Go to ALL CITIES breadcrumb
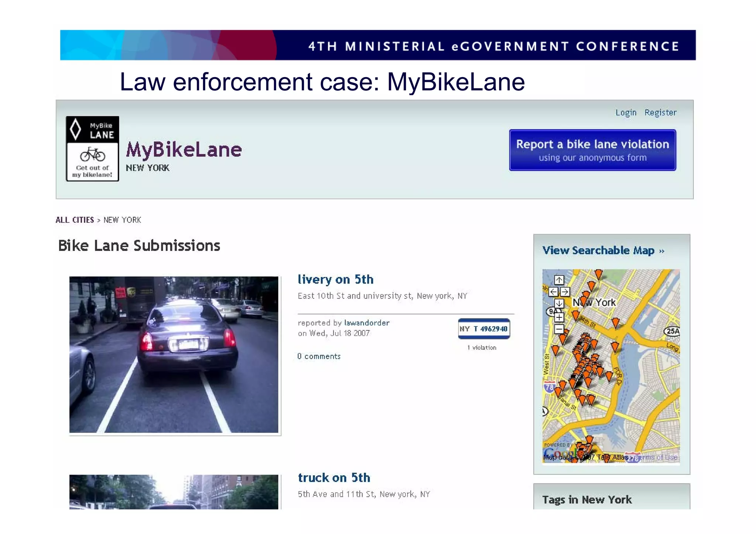Viewport: 756px width, 534px height. pyautogui.click(x=75, y=220)
